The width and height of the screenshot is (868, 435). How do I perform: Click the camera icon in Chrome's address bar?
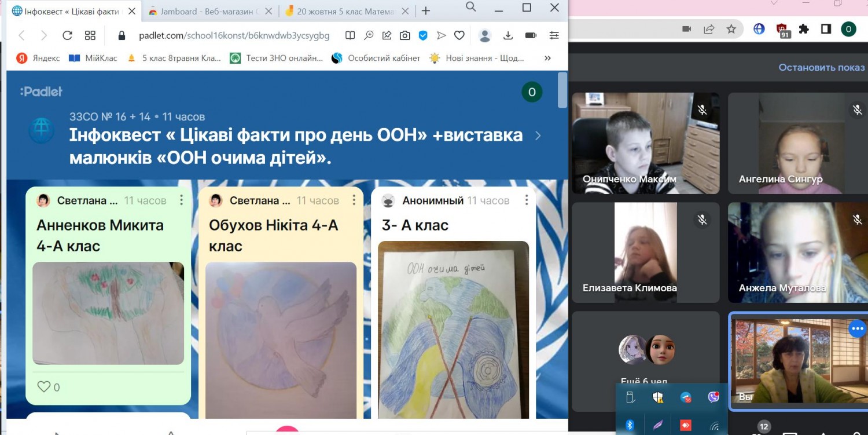[x=687, y=29]
